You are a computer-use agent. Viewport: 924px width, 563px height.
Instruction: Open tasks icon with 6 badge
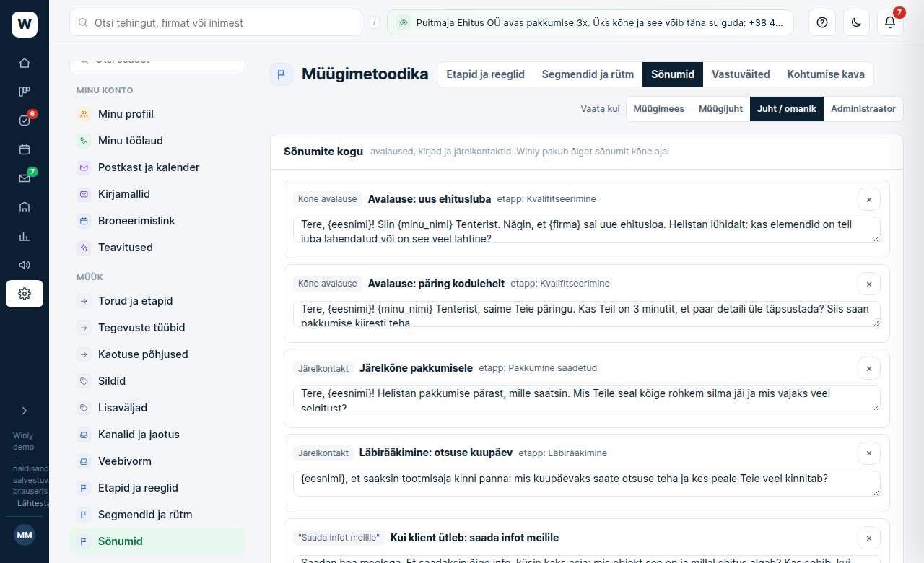(25, 121)
